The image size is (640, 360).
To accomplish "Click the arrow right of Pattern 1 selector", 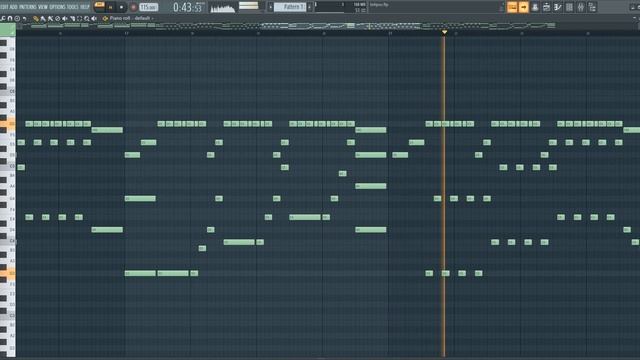I will click(309, 7).
